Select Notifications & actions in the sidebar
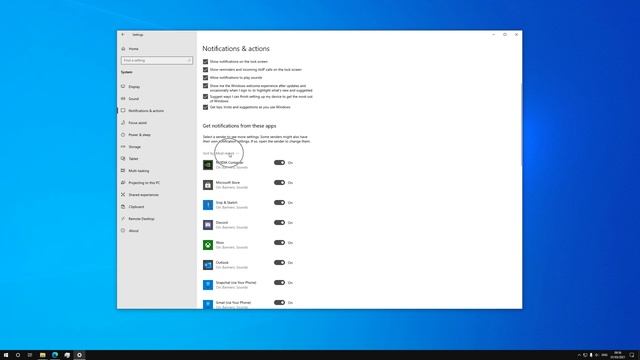 (146, 111)
